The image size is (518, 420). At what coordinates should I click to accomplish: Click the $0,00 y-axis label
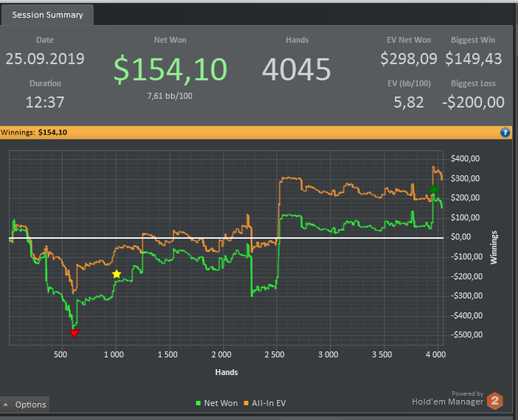point(461,237)
